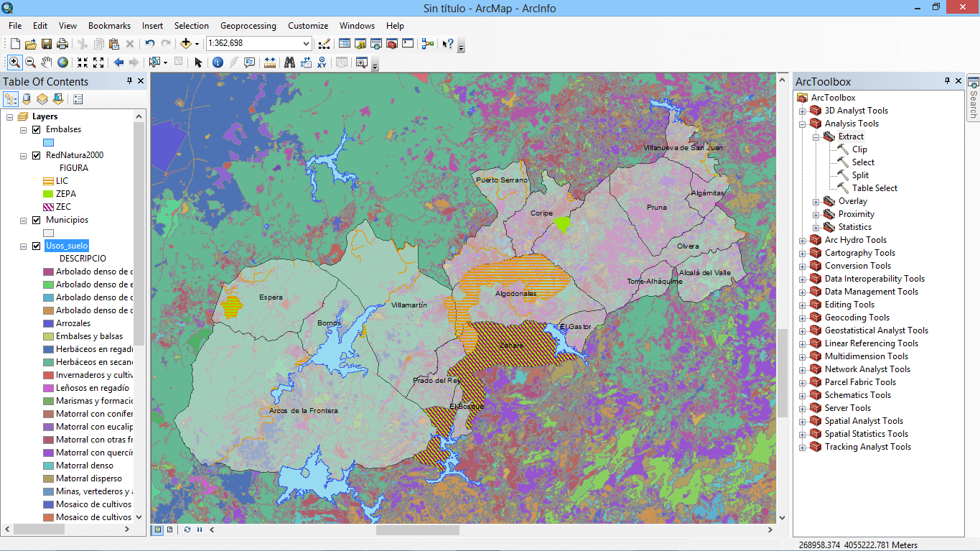Screen dimensions: 980x551
Task: Uncheck the Embalses layer checkbox
Action: pyautogui.click(x=37, y=129)
